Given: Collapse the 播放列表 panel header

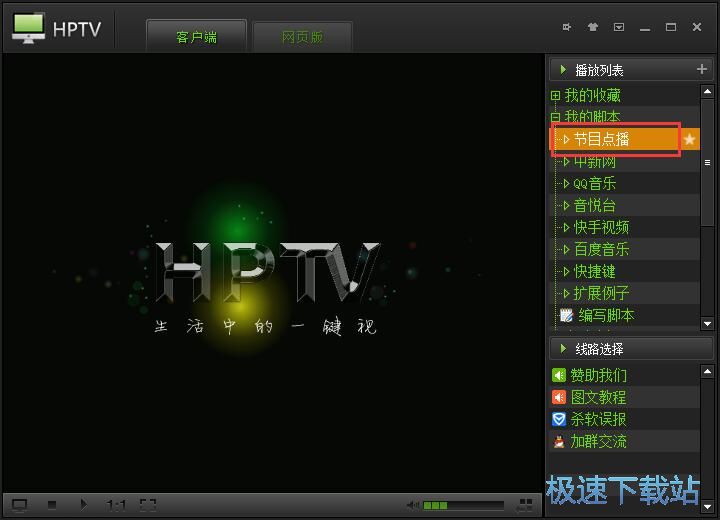Looking at the screenshot, I should (x=631, y=70).
